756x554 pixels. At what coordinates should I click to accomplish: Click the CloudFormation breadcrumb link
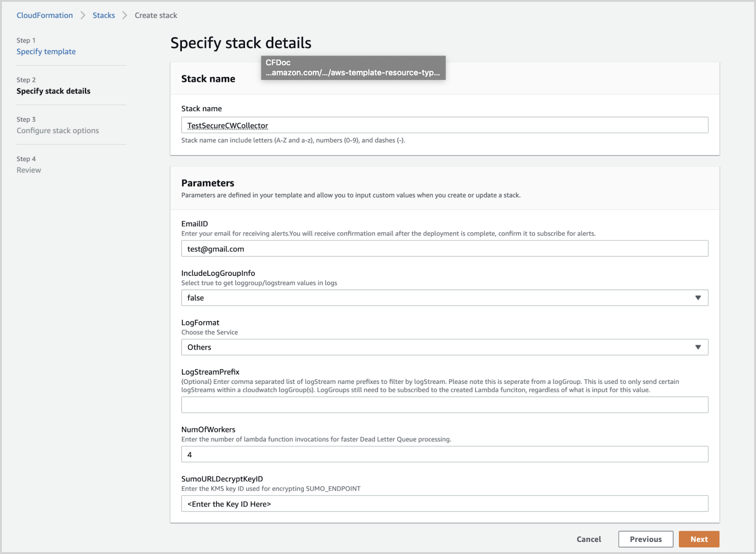point(44,15)
